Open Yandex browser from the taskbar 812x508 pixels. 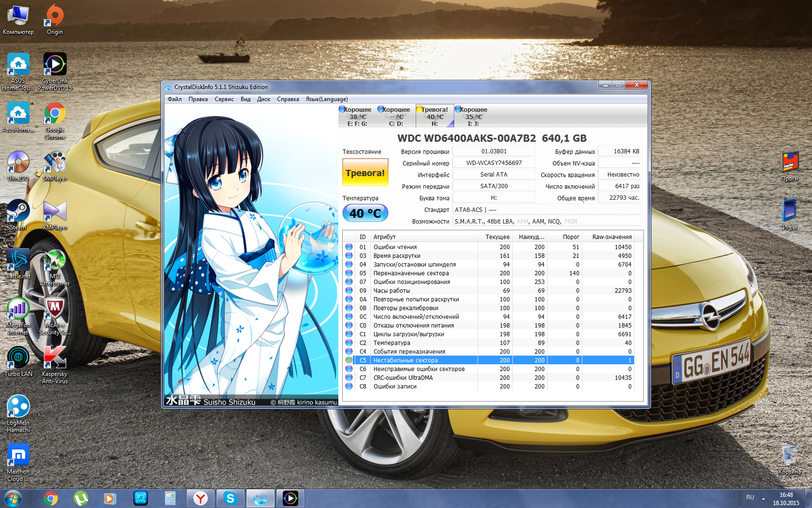coord(201,498)
